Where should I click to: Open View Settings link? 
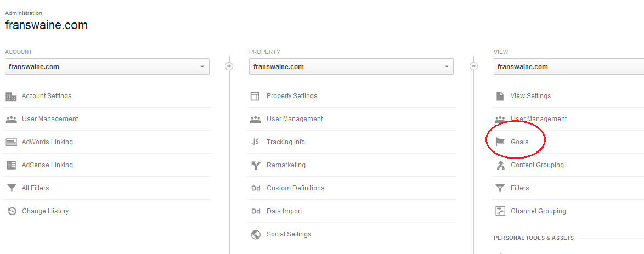click(x=530, y=96)
